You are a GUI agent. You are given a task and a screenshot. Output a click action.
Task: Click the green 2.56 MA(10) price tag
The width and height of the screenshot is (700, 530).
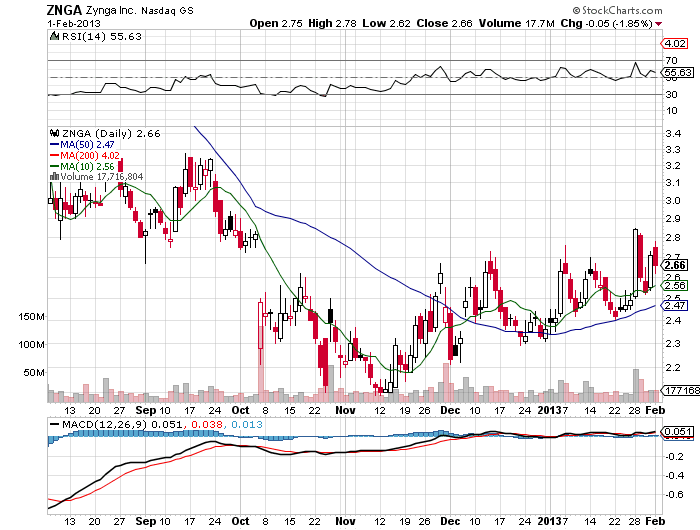pos(675,285)
